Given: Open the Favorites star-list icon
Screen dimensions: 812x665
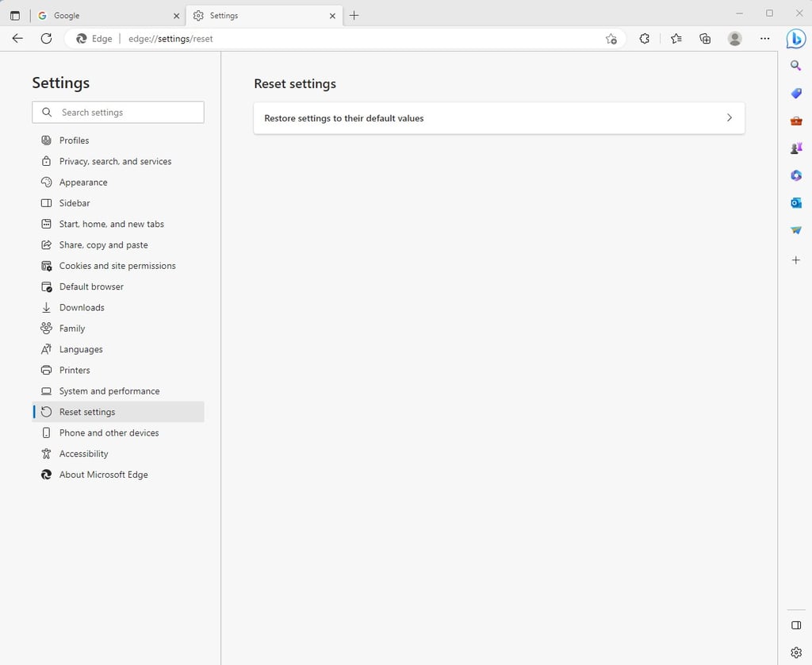Looking at the screenshot, I should (x=676, y=38).
